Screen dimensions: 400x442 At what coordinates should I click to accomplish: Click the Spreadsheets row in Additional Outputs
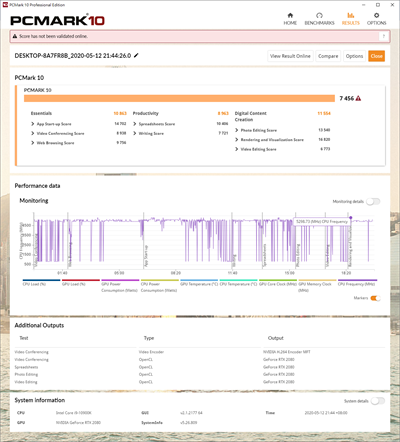[x=200, y=367]
